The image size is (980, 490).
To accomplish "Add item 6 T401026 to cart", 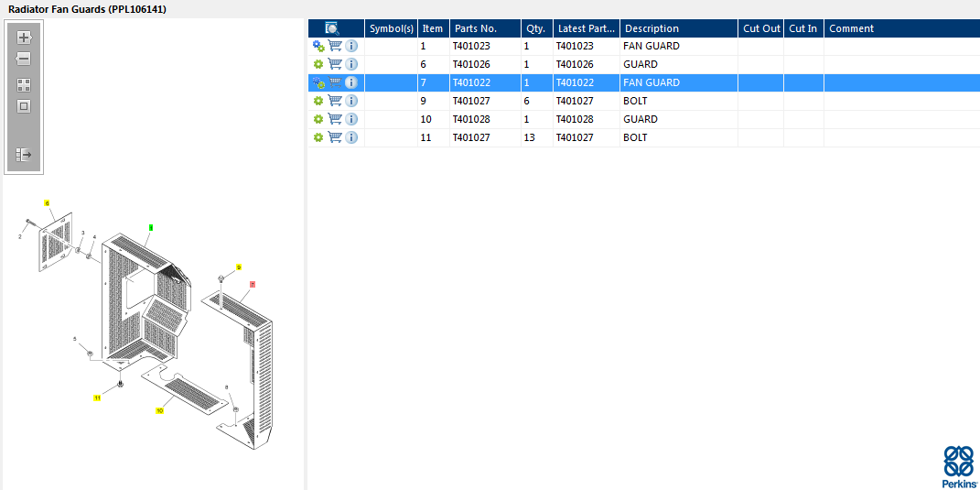I will (335, 64).
